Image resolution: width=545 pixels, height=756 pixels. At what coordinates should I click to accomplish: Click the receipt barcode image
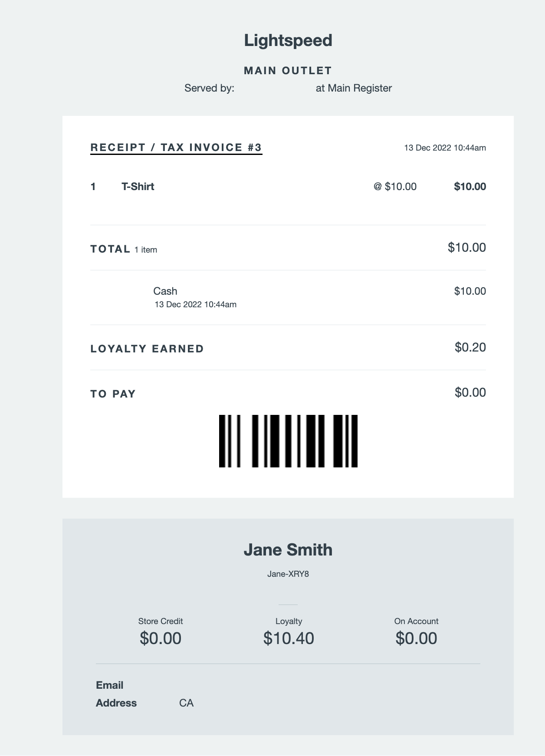[288, 441]
